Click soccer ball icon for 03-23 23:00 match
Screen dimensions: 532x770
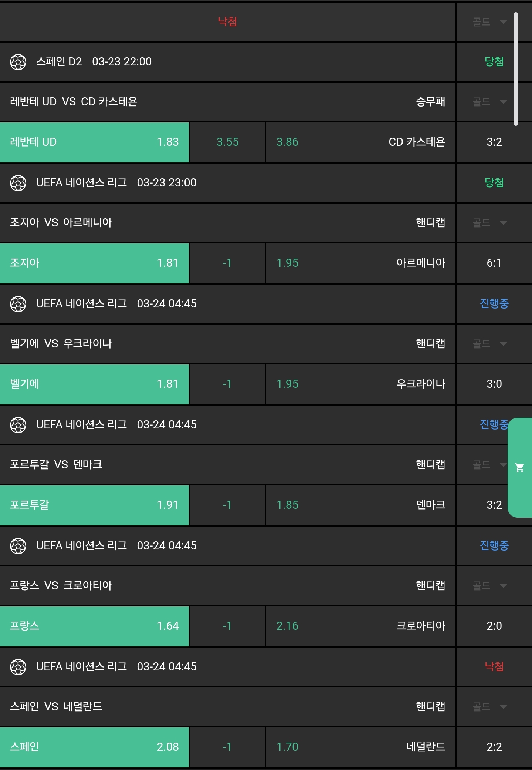point(18,183)
